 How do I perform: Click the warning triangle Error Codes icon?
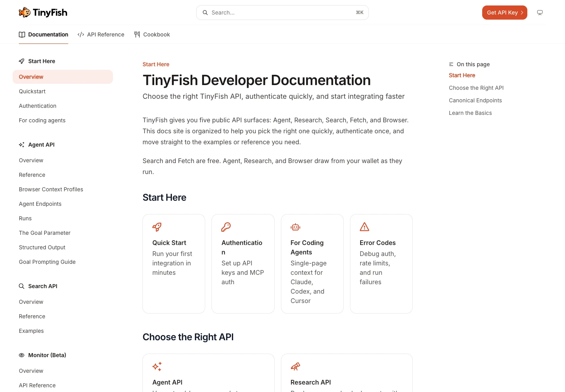[x=365, y=227]
